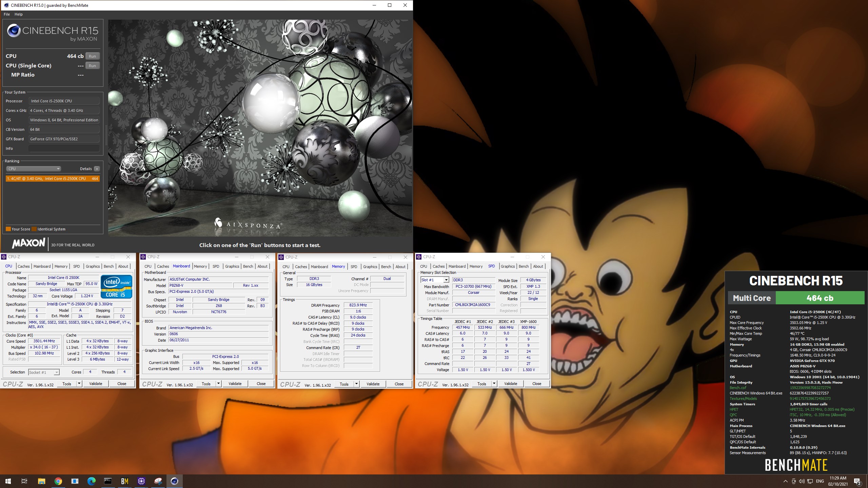Click the ENG input language indicator
This screenshot has width=868, height=488.
click(820, 481)
